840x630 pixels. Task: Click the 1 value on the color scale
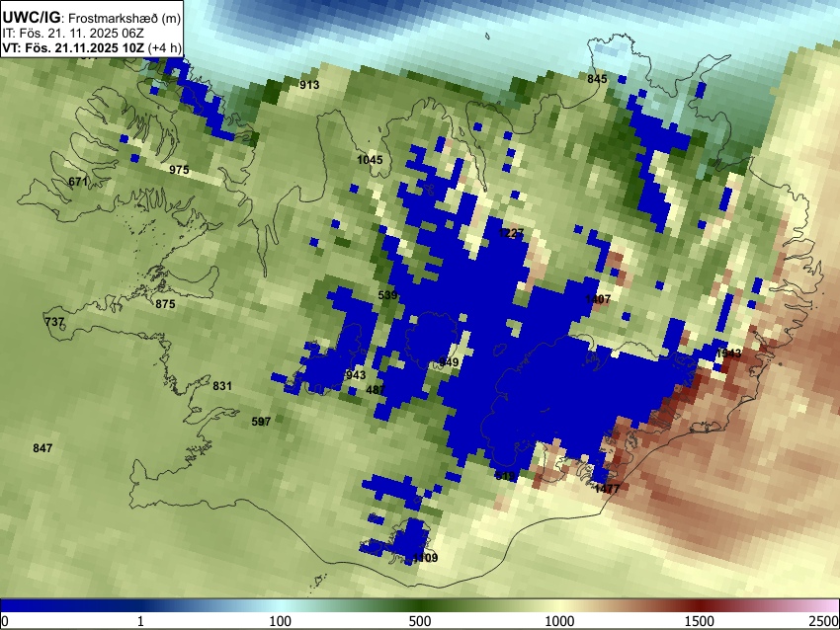(x=140, y=621)
